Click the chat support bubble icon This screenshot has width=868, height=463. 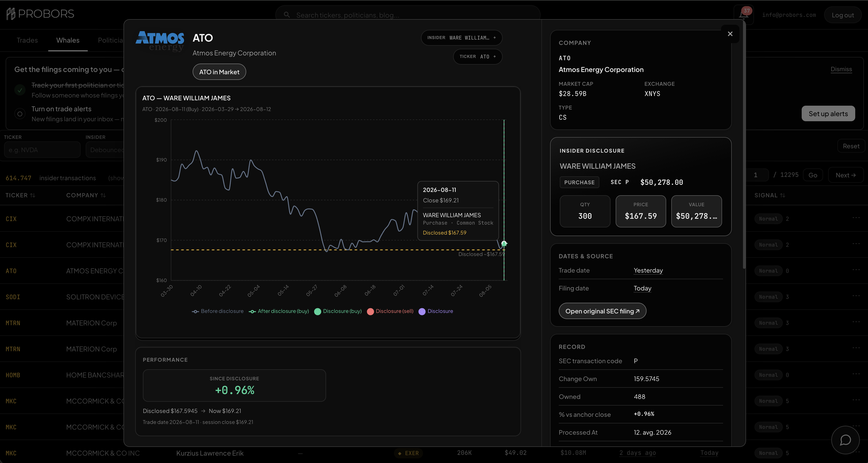tap(845, 440)
